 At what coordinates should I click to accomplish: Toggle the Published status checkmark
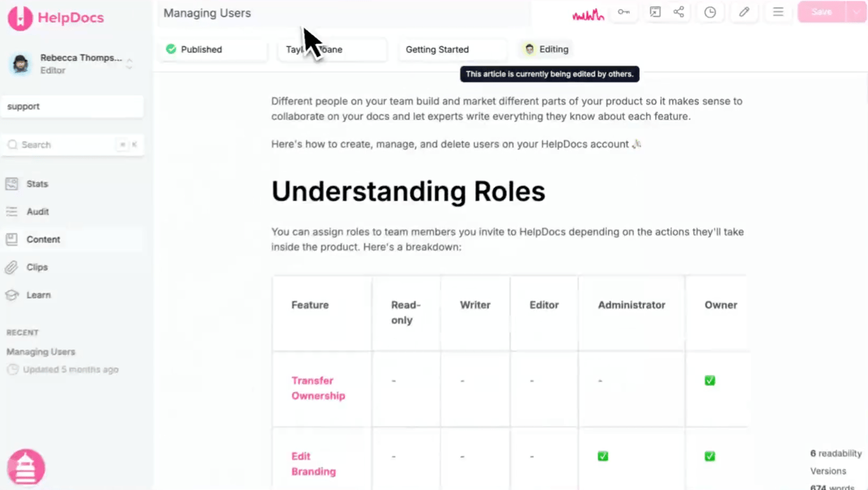[171, 49]
